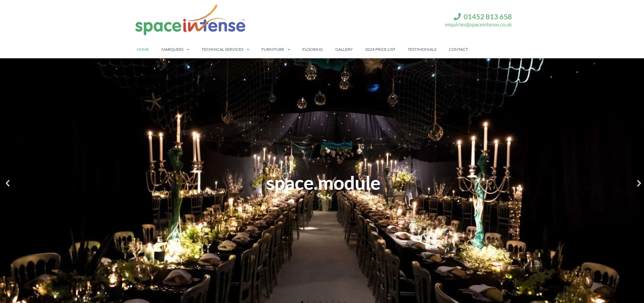Open the Testimonials page
Screen dimensions: 644x303
tap(422, 49)
